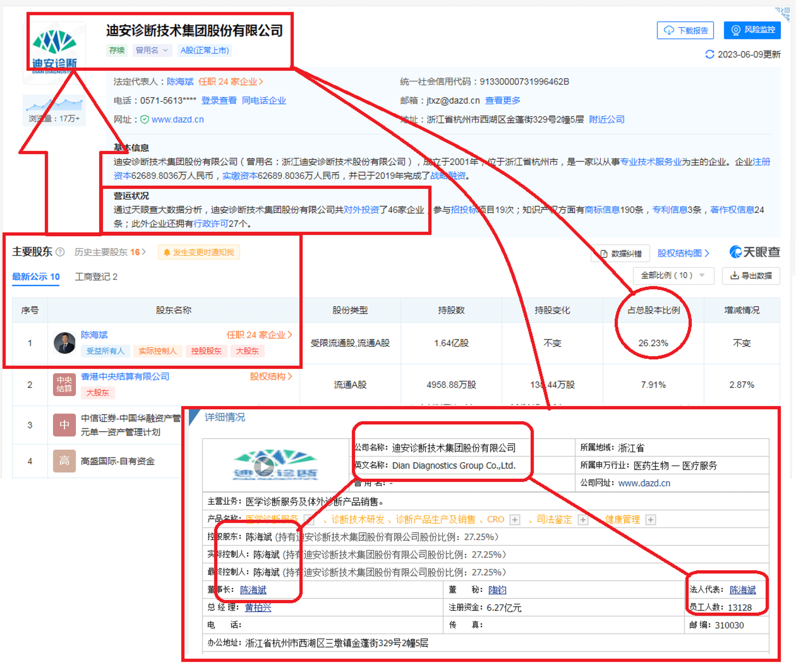The height and width of the screenshot is (672, 796).
Task: Open 商标信息 trademark link
Action: (x=602, y=210)
